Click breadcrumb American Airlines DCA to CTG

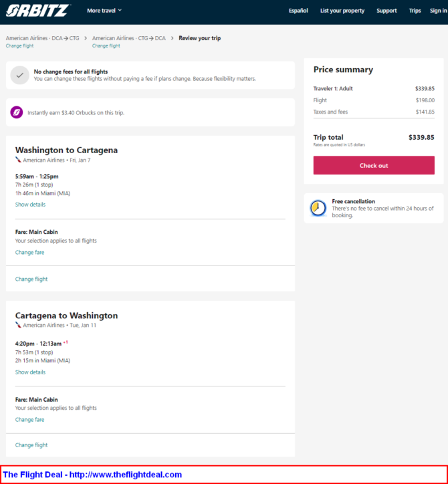tap(43, 38)
